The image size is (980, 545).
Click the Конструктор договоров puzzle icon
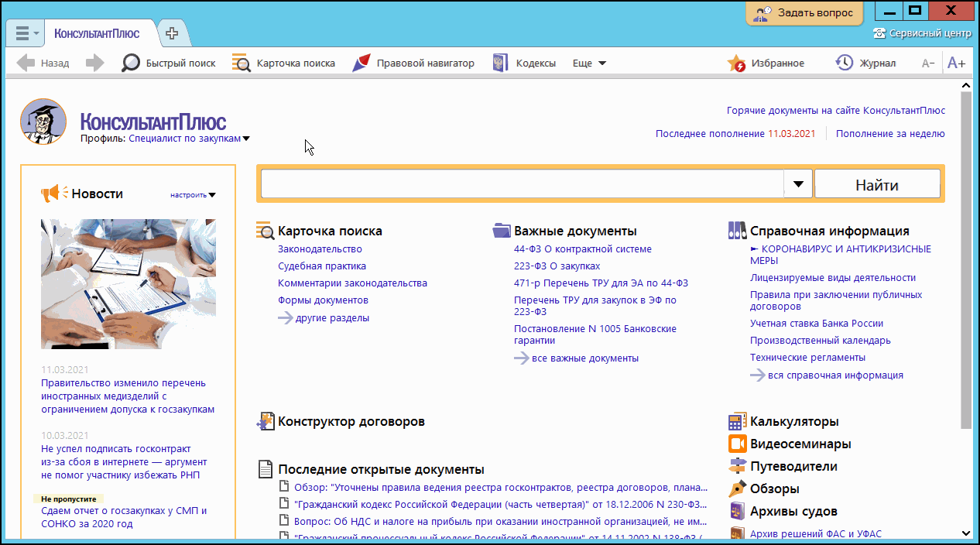click(x=266, y=422)
